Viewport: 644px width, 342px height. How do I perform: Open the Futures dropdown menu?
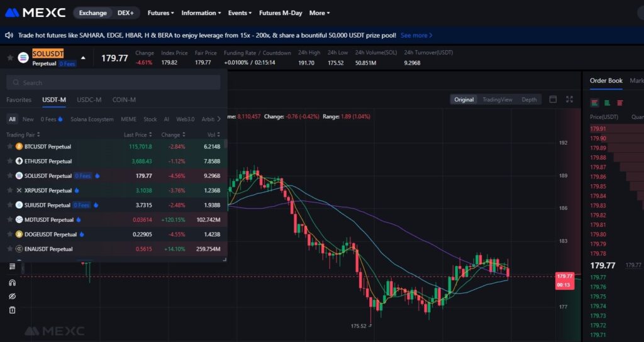pos(160,13)
